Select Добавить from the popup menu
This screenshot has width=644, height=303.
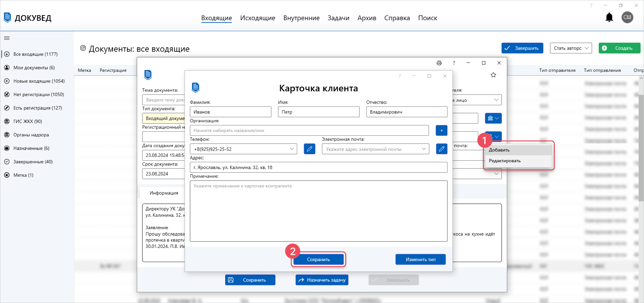point(519,150)
